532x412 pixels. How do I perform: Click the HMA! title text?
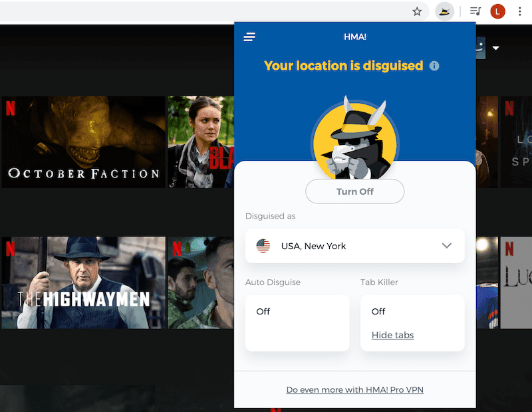[x=355, y=37]
